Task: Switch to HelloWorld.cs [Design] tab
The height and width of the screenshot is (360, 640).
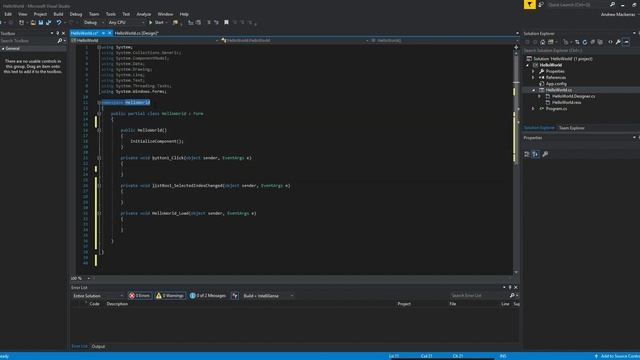Action: [136, 33]
